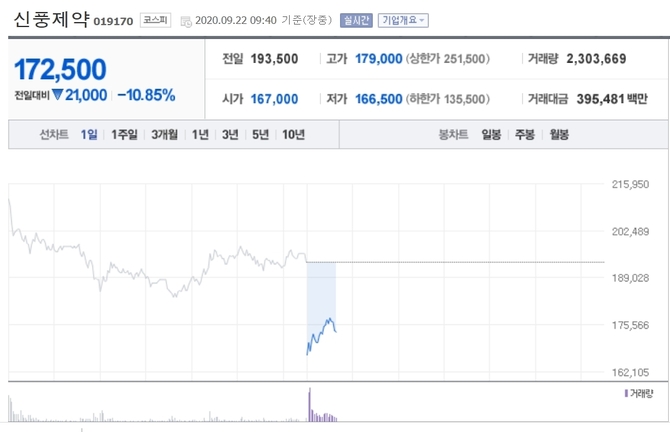Viewport: 670px width, 432px height.
Task: Click the 코스피 market badge
Action: point(155,20)
